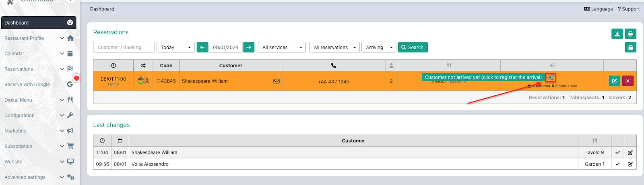Image resolution: width=644 pixels, height=185 pixels.
Task: Download the reservations list
Action: point(617,34)
